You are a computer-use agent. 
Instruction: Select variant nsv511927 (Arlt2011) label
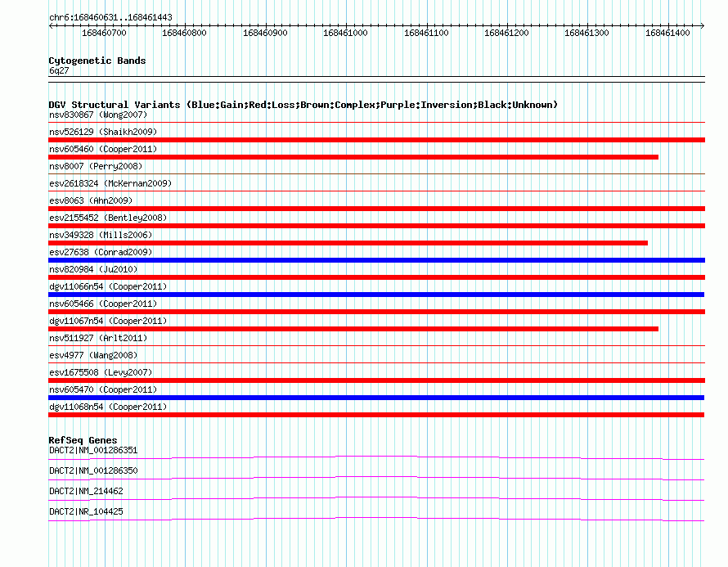point(98,338)
